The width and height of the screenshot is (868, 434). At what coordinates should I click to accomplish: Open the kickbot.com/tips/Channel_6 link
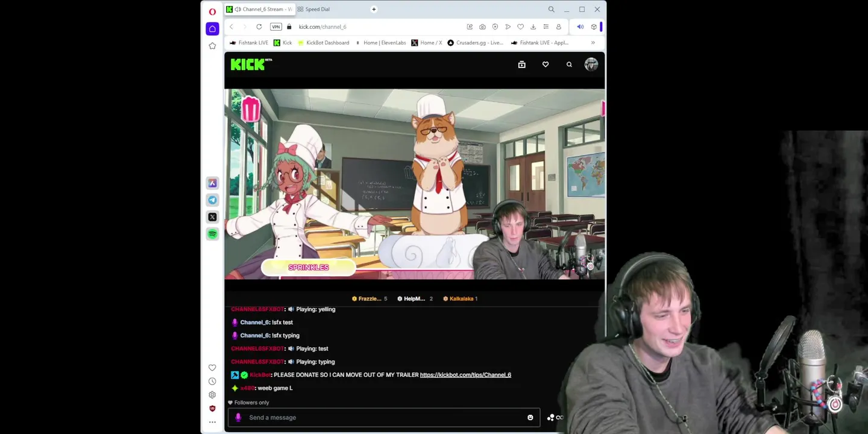point(465,375)
